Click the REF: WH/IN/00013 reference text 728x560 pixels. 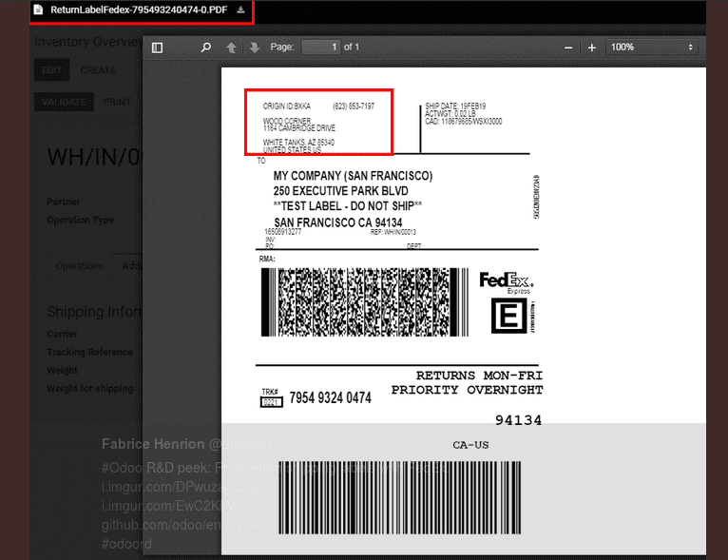pos(393,232)
